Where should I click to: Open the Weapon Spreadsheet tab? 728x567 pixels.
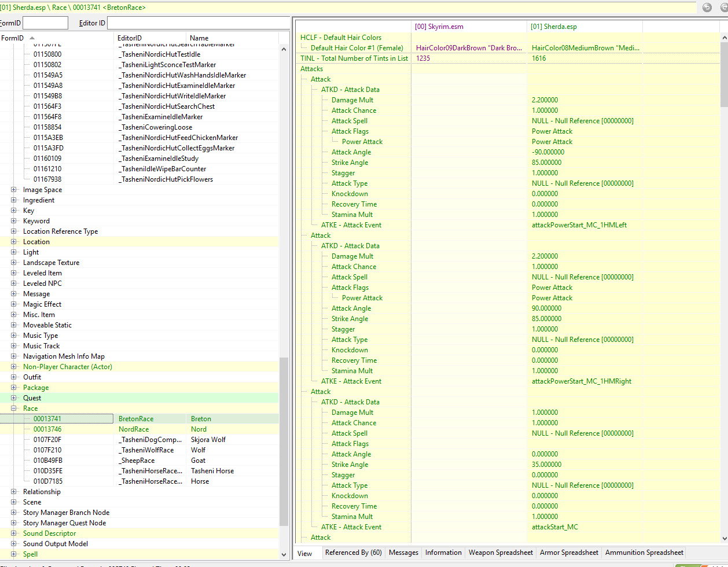tap(501, 553)
